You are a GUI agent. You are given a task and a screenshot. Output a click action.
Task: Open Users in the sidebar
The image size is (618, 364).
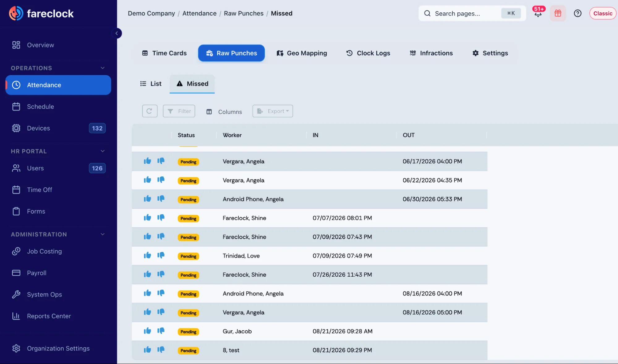(58, 168)
